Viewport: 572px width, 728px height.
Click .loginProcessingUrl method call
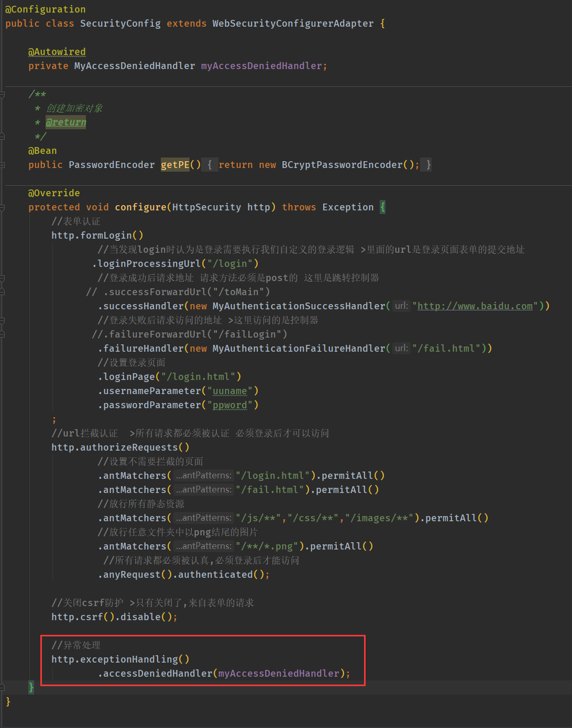click(x=147, y=264)
